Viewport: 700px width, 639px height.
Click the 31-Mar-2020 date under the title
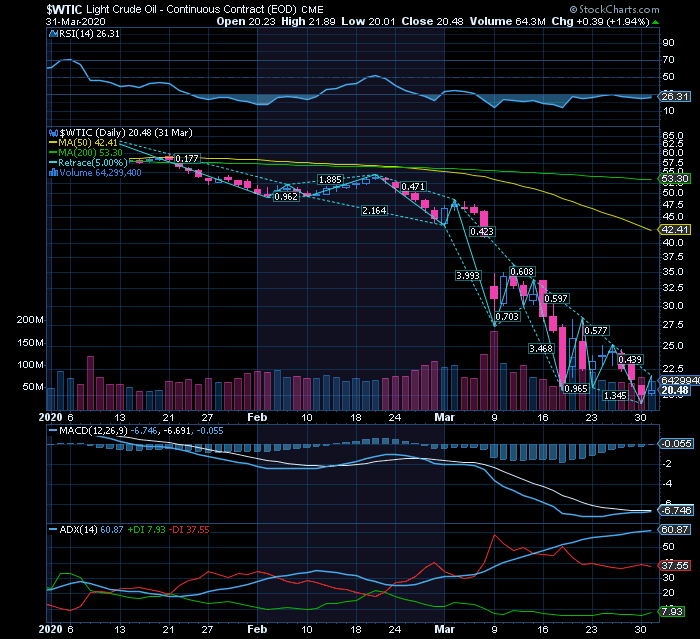75,21
